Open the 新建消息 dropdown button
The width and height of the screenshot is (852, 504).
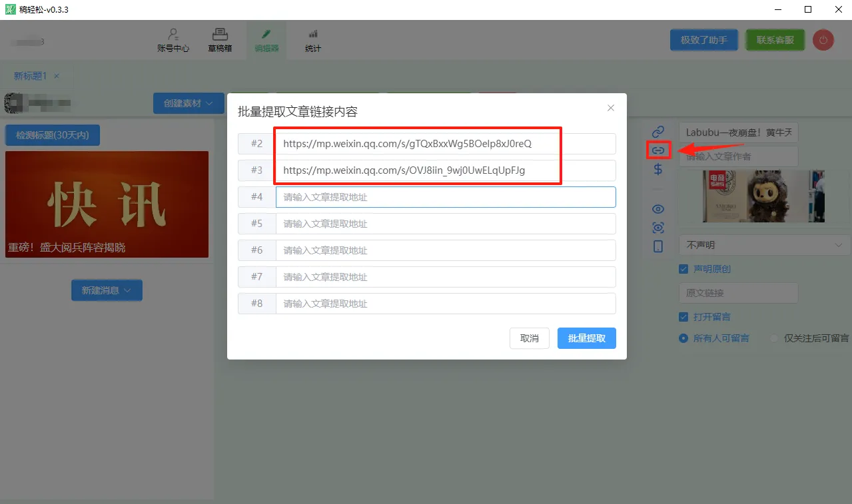[107, 290]
